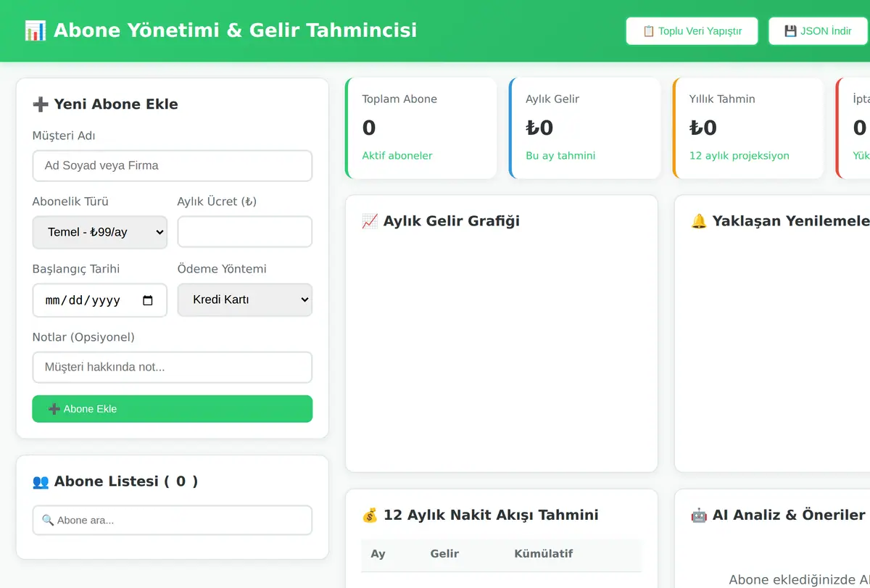
Task: Open the Ödeme Yöntemi dropdown
Action: [x=245, y=299]
